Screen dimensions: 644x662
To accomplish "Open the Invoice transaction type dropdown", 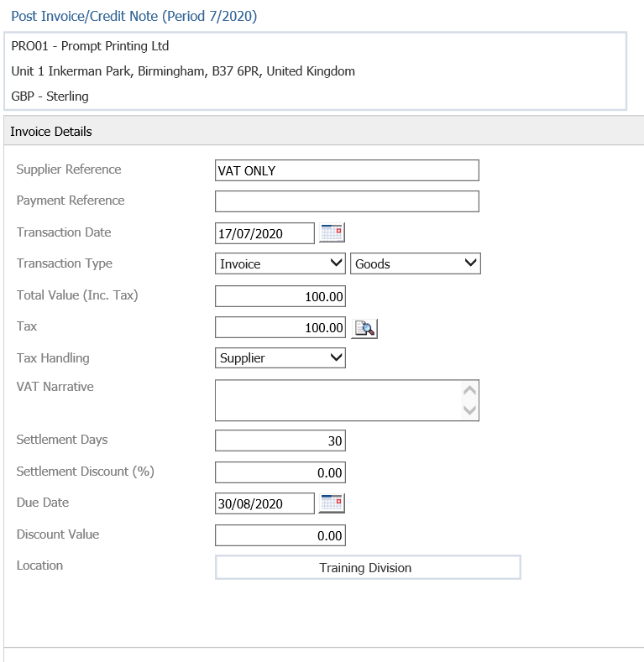I will coord(280,263).
